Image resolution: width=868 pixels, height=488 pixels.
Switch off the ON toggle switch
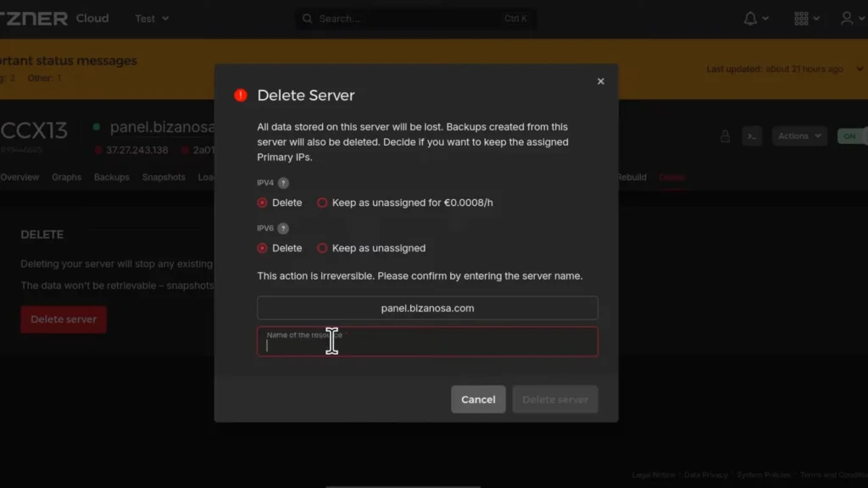coord(851,136)
